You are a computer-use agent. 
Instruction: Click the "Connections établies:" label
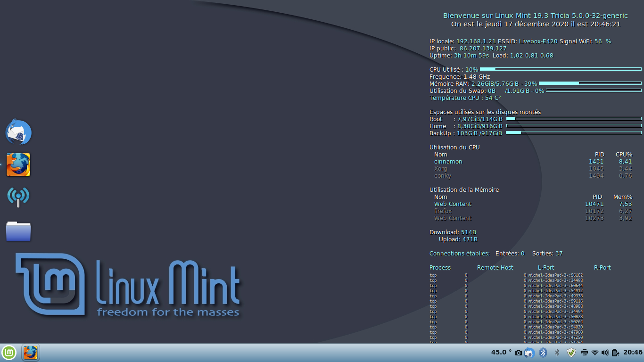(460, 253)
